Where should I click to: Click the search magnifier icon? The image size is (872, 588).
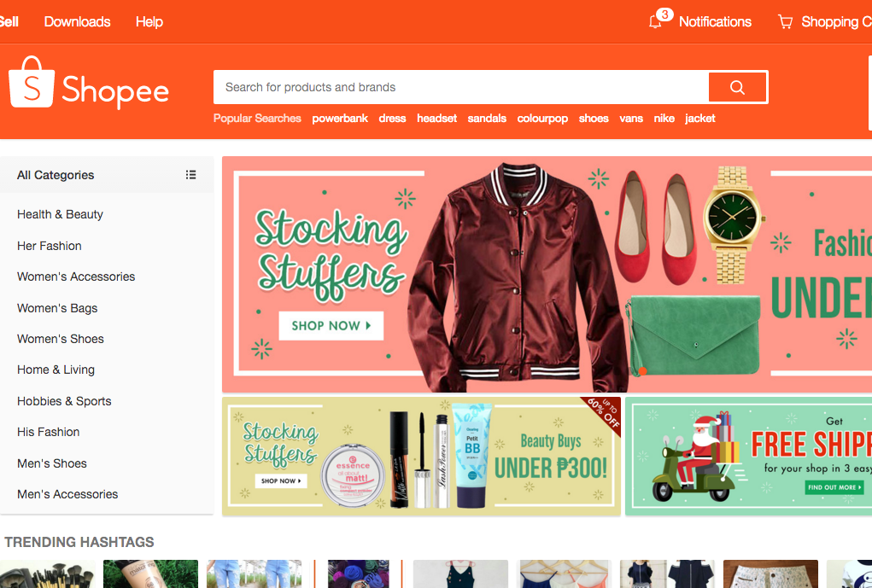coord(736,87)
